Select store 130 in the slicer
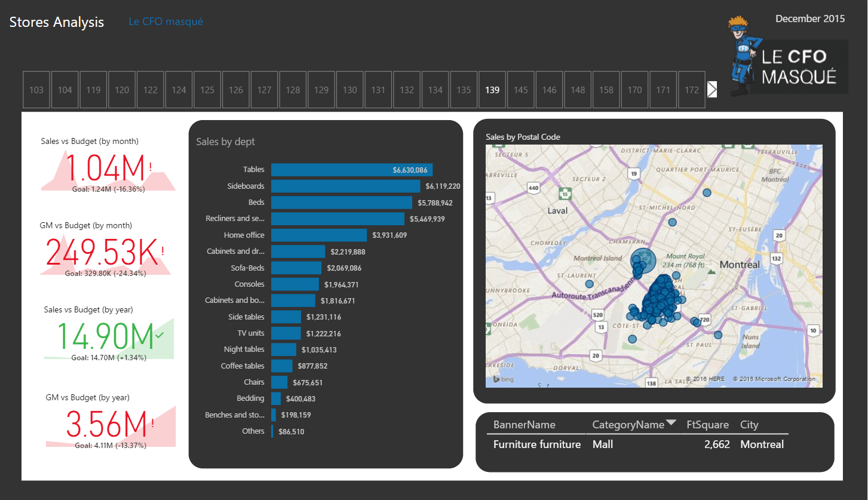 click(350, 90)
